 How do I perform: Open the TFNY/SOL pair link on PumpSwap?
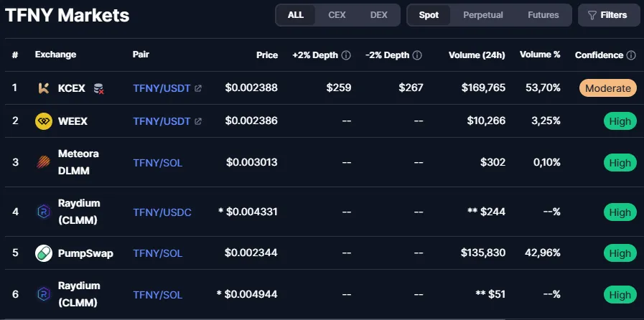click(x=158, y=253)
